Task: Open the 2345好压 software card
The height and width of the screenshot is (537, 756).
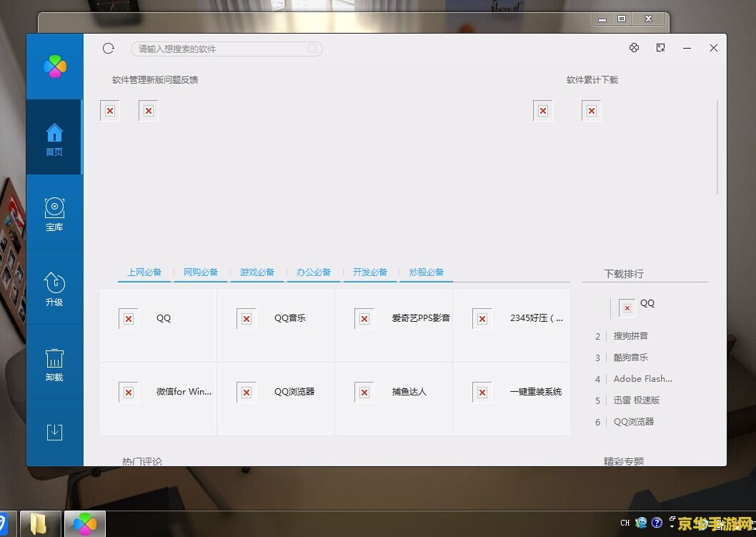Action: coord(512,325)
